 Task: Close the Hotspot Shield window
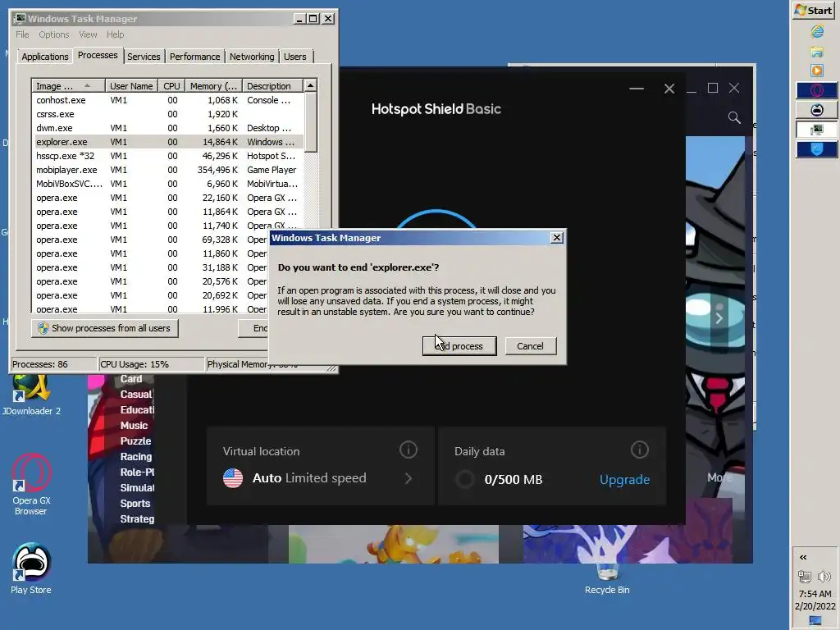[669, 89]
